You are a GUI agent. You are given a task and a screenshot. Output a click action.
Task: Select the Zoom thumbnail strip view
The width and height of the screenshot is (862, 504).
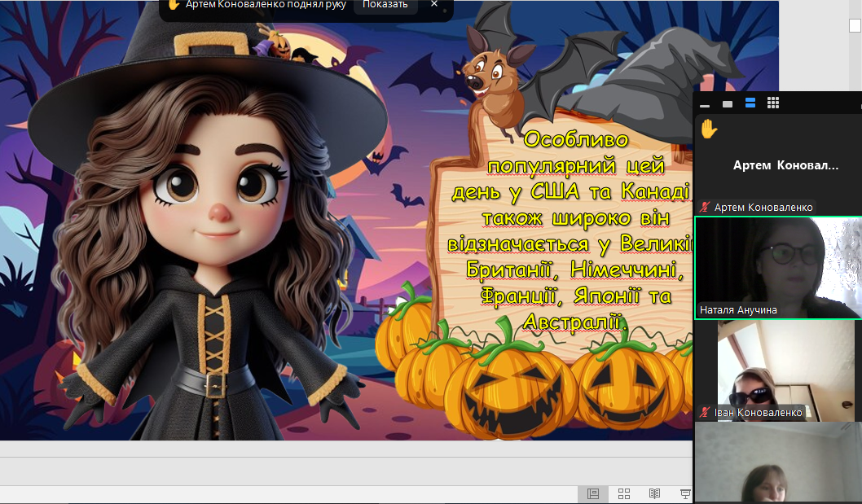(750, 103)
